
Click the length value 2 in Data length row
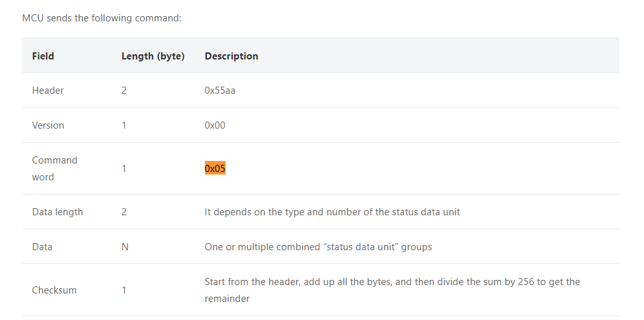[124, 212]
